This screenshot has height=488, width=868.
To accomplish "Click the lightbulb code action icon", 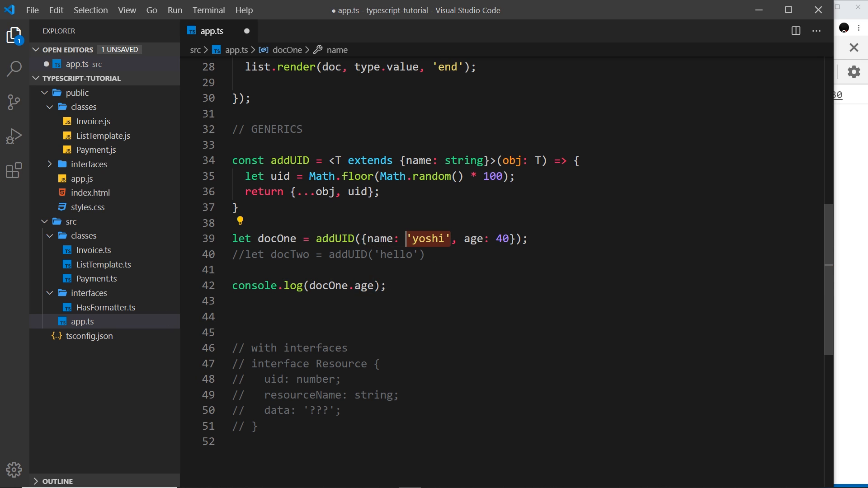I will (x=240, y=221).
